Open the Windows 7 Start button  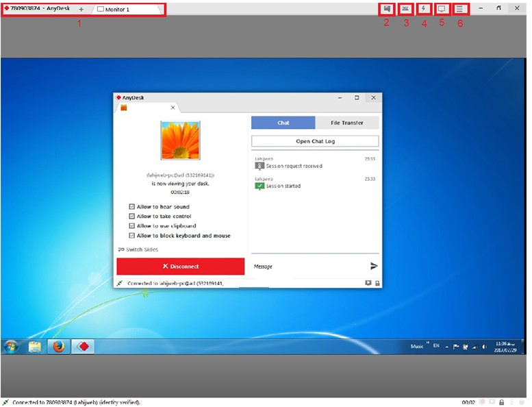point(11,347)
